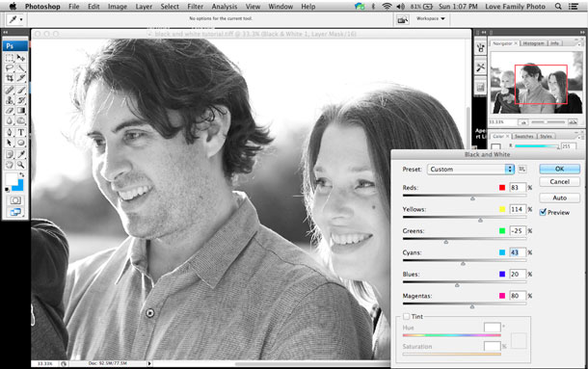Viewport: 588px width, 369px height.
Task: Open Spotlight search in menu bar
Action: click(558, 7)
